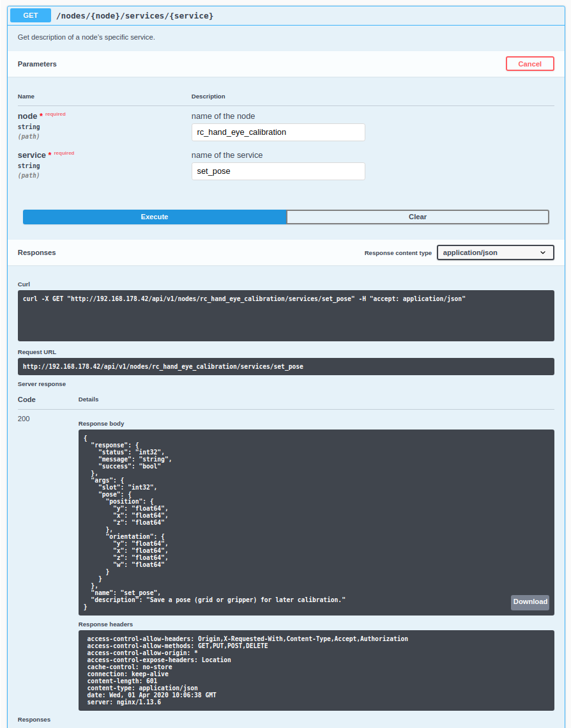This screenshot has width=571, height=728.
Task: Open the Response content type dropdown
Action: [x=495, y=252]
